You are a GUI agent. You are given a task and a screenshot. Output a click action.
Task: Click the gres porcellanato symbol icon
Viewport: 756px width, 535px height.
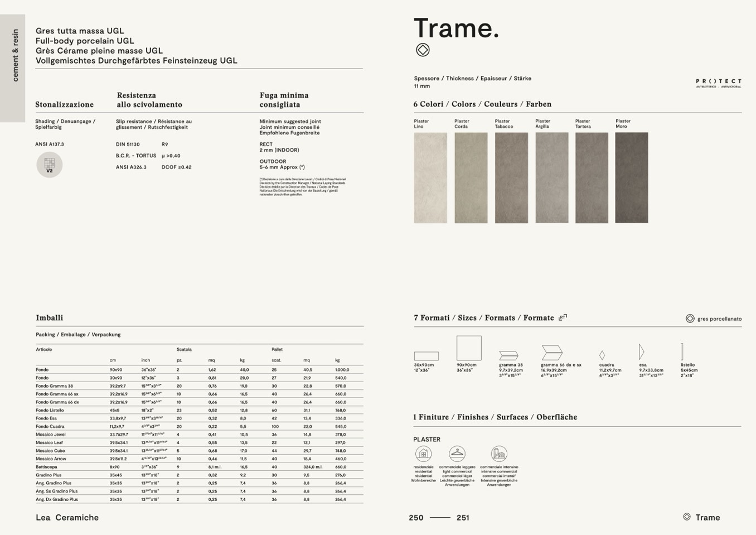click(x=690, y=319)
